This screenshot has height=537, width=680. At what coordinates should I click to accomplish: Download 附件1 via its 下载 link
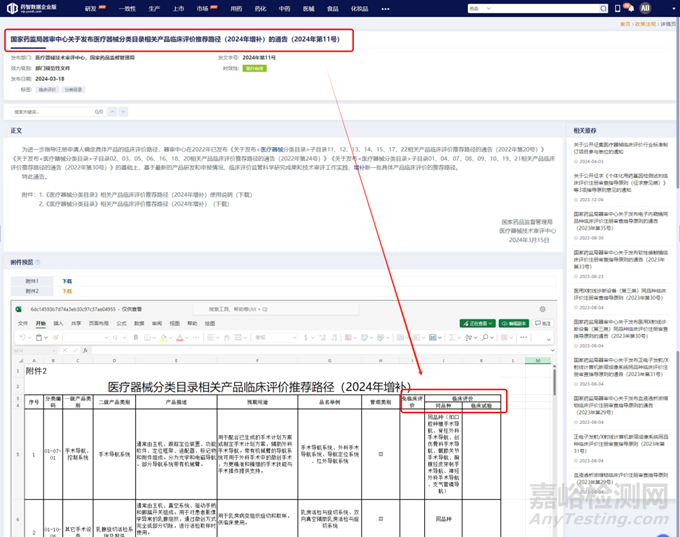pos(67,281)
